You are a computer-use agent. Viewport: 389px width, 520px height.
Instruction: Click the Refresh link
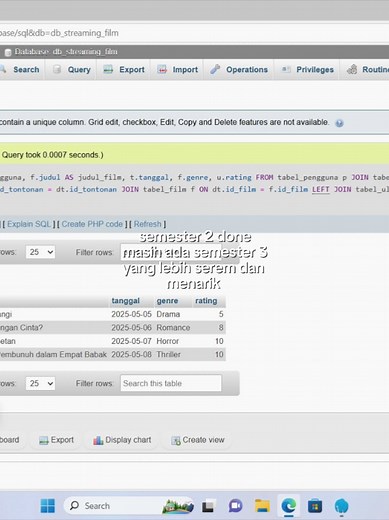[147, 224]
